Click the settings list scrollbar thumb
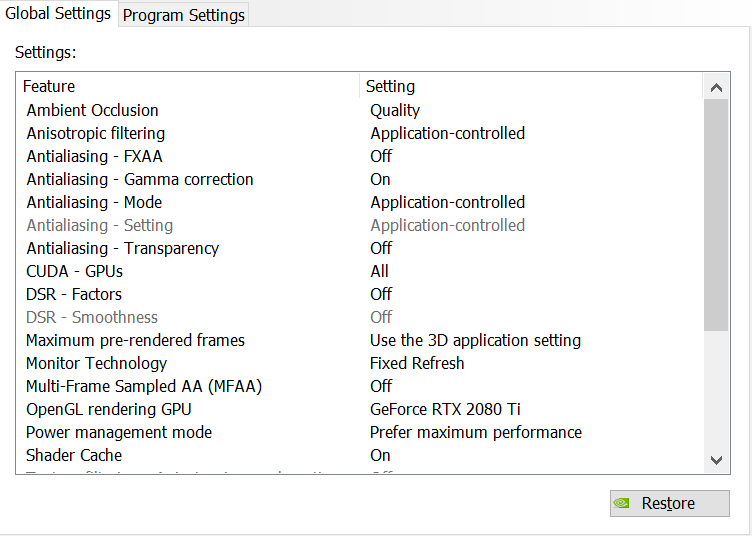 716,215
